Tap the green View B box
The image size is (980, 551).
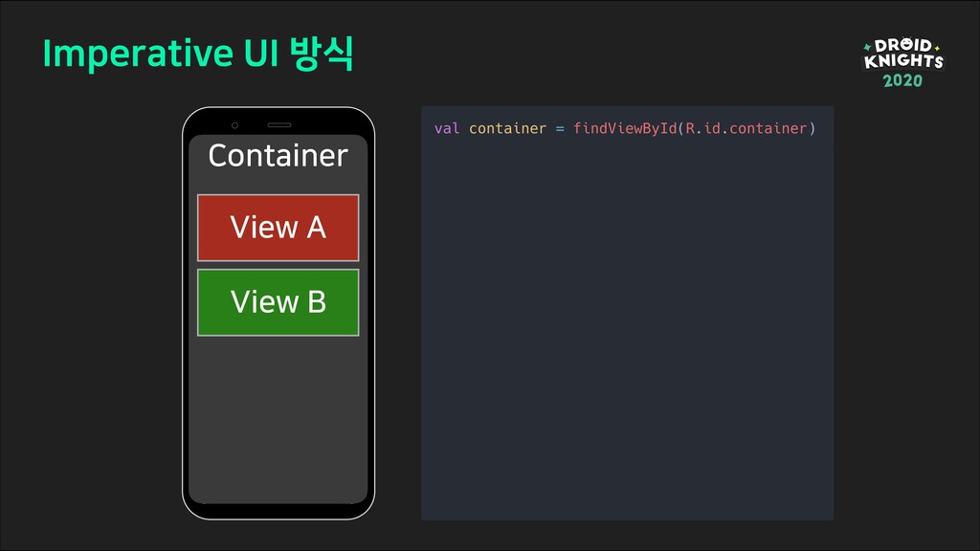click(x=278, y=302)
